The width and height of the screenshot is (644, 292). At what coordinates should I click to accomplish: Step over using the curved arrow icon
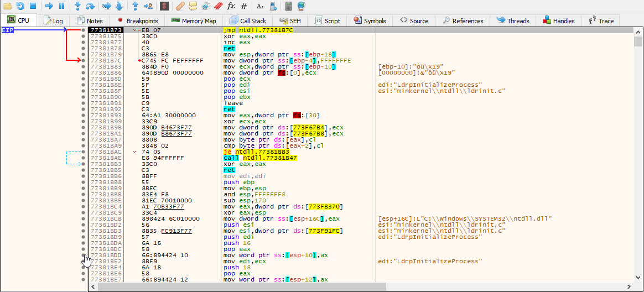pos(90,6)
